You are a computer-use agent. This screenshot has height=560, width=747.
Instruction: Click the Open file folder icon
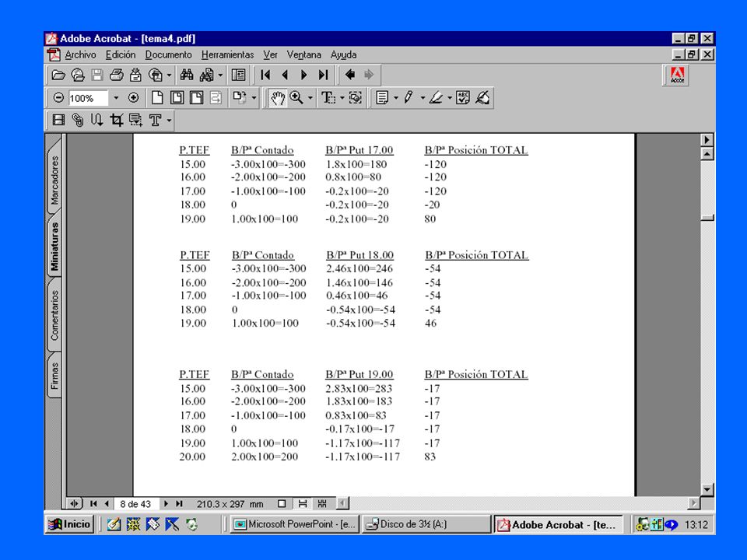click(x=58, y=75)
